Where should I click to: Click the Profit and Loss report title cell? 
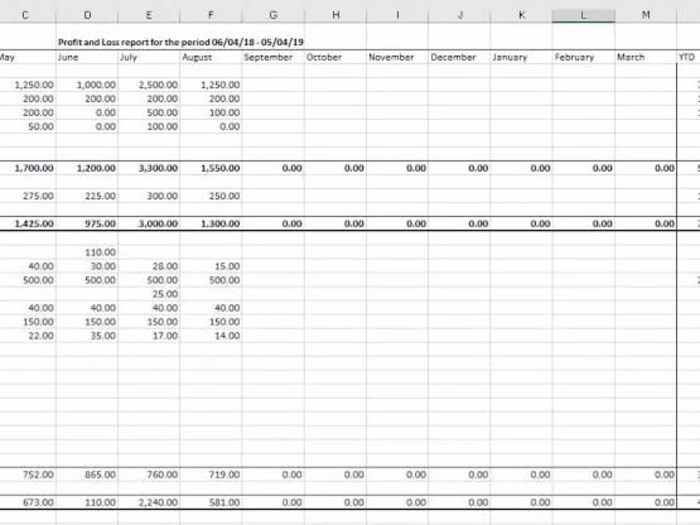pos(181,42)
